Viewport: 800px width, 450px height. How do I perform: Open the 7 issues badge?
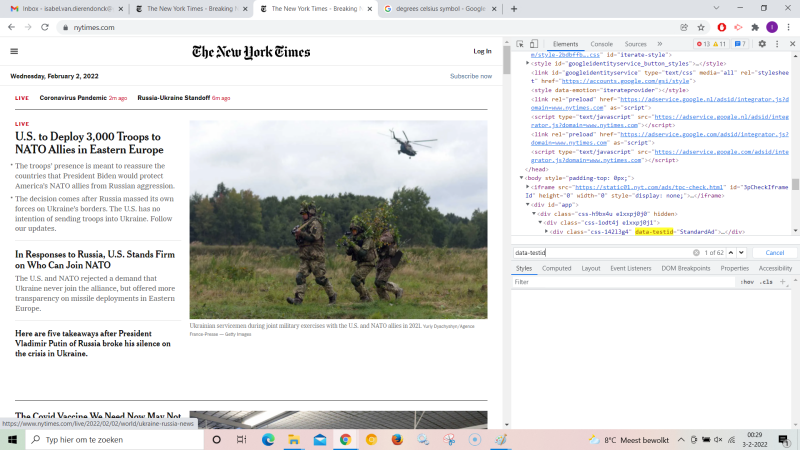(x=740, y=44)
